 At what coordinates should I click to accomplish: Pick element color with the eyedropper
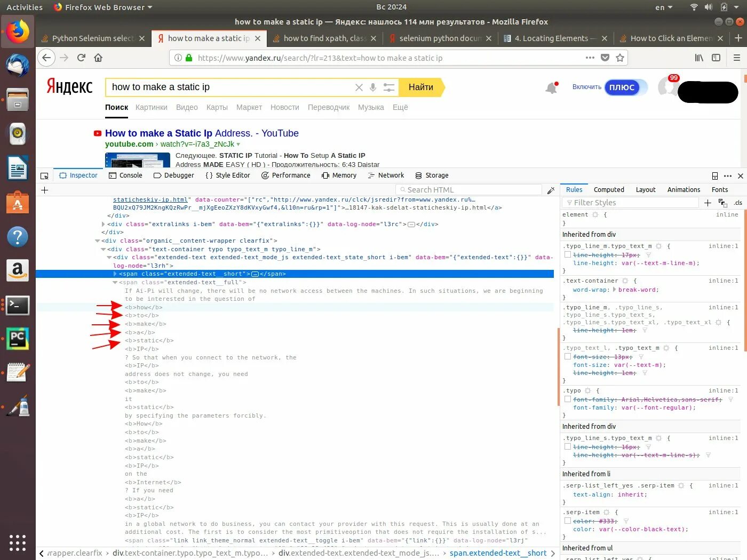click(551, 190)
